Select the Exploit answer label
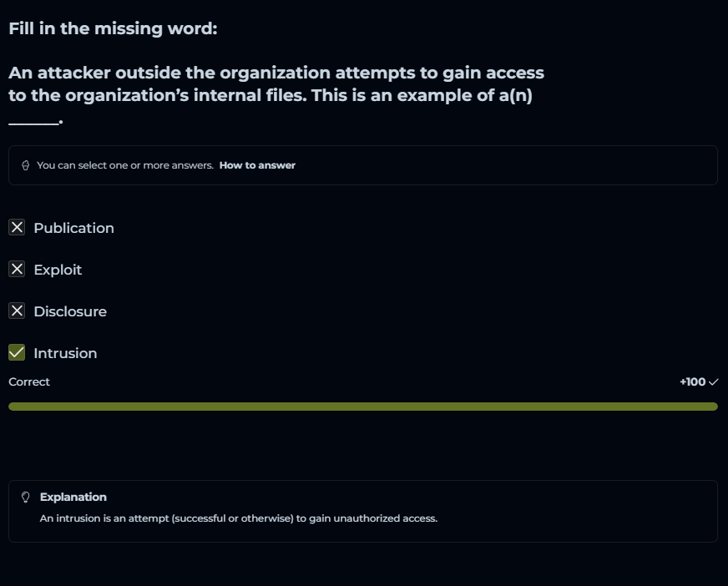Image resolution: width=728 pixels, height=586 pixels. coord(58,270)
